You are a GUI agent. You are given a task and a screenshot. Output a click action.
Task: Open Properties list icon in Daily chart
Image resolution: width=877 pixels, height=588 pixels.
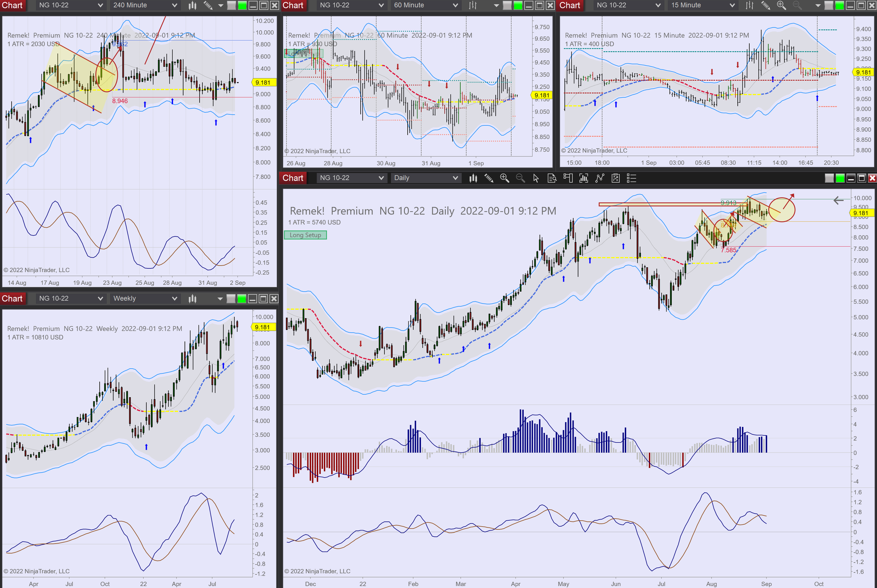[631, 178]
